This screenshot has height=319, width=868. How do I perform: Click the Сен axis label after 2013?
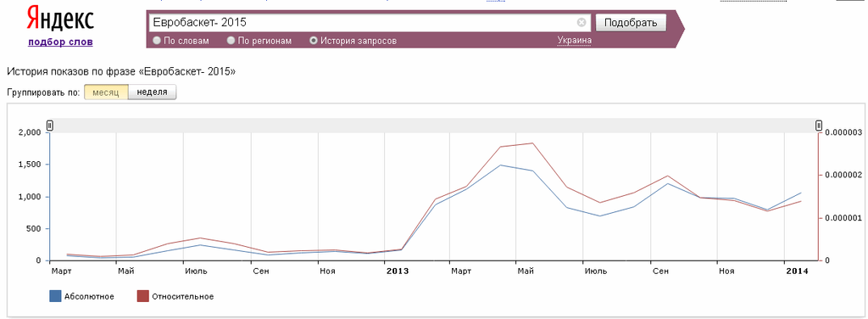pyautogui.click(x=660, y=271)
